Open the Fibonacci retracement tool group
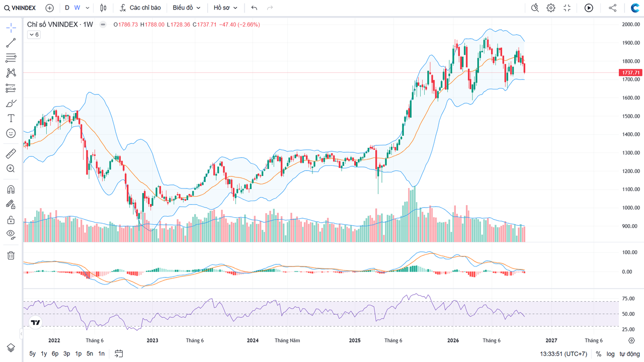This screenshot has height=362, width=644. 11,58
